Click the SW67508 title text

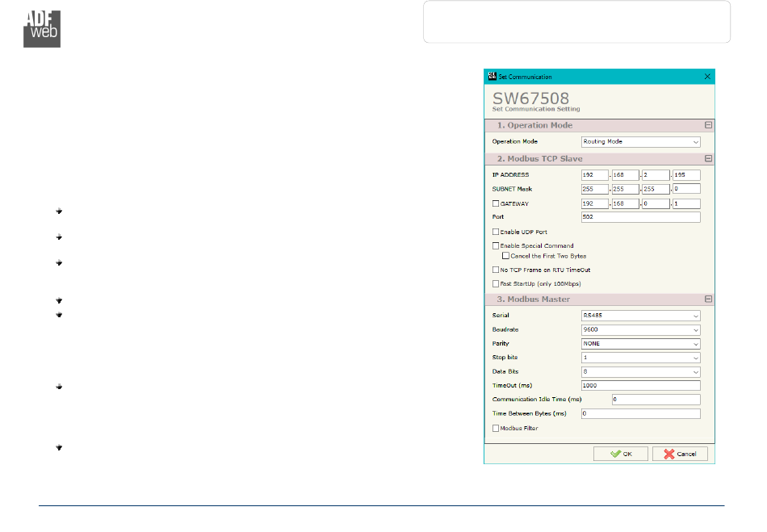click(530, 98)
